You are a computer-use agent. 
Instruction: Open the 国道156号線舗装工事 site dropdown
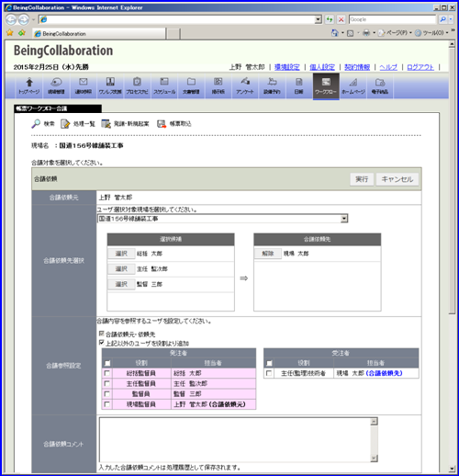(x=223, y=219)
